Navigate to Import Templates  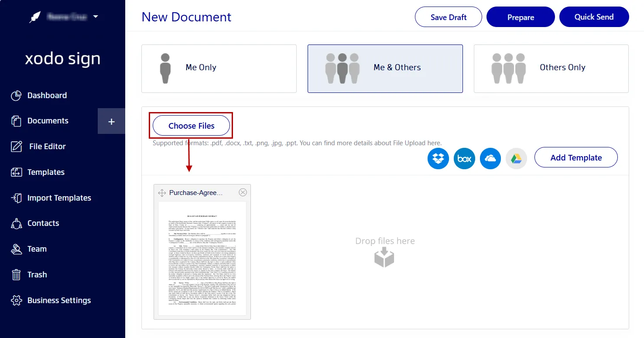click(x=59, y=198)
